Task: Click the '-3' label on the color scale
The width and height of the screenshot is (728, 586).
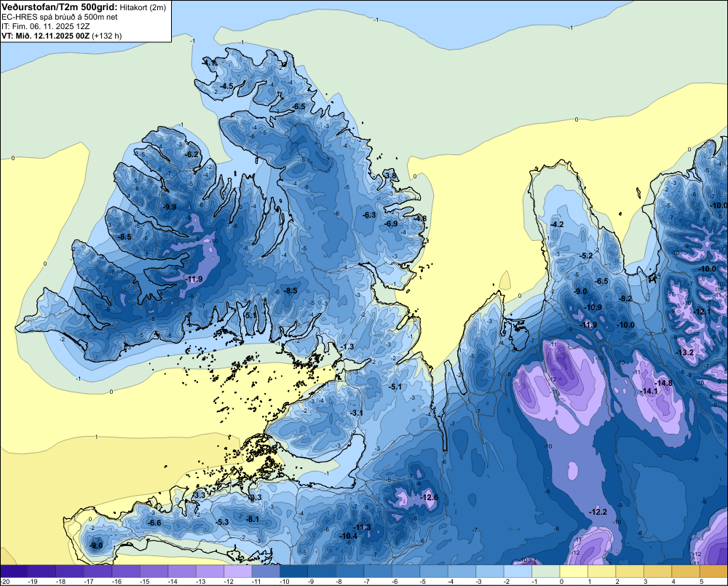Action: (479, 582)
